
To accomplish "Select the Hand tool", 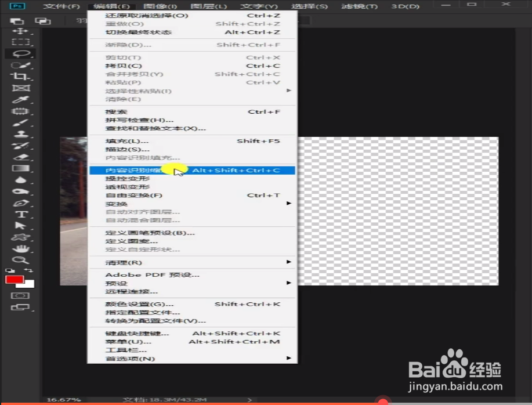I will coord(21,249).
